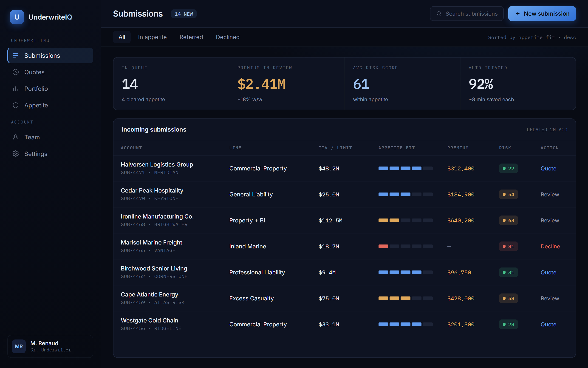Click the $112.5M TIV cell
The width and height of the screenshot is (588, 368).
pos(331,221)
